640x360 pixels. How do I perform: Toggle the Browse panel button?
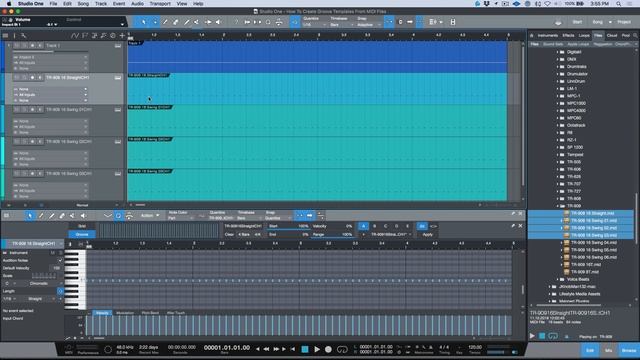point(629,350)
